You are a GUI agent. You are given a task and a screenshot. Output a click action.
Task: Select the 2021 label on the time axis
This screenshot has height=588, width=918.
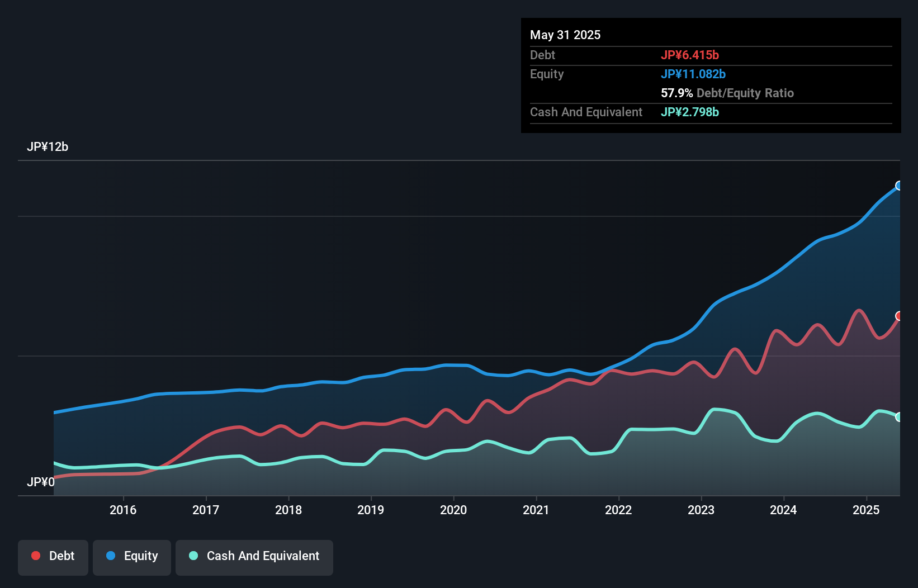tap(536, 510)
